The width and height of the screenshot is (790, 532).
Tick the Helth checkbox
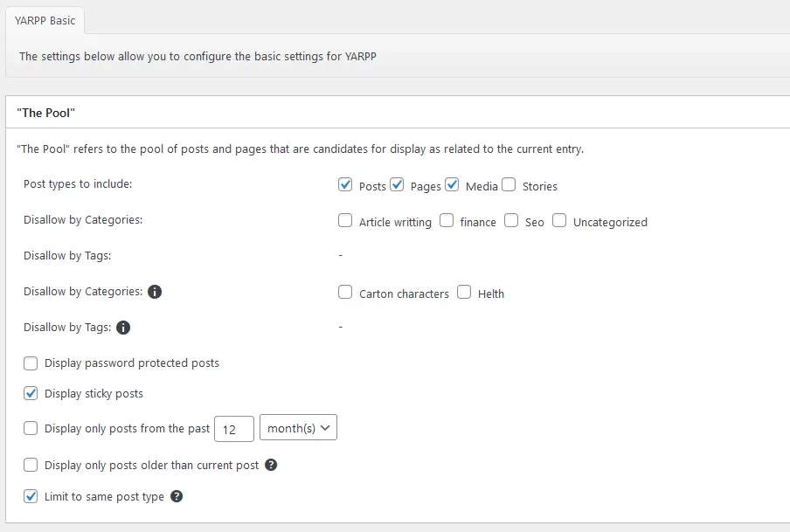click(x=464, y=292)
